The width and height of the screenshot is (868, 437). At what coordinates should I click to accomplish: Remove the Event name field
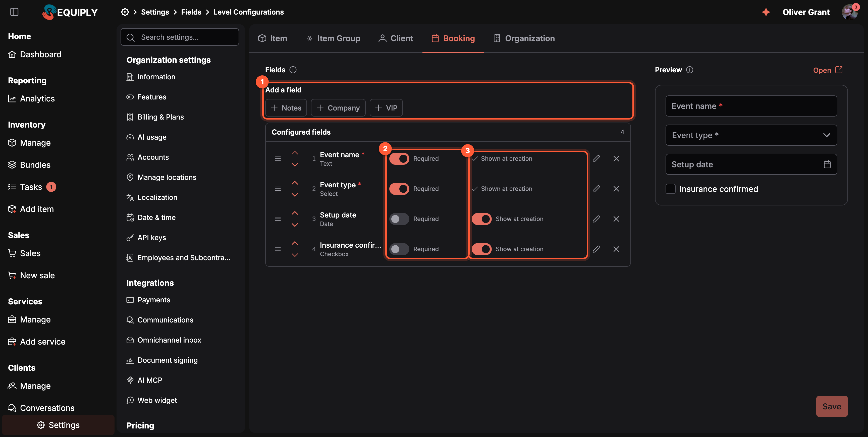point(616,159)
